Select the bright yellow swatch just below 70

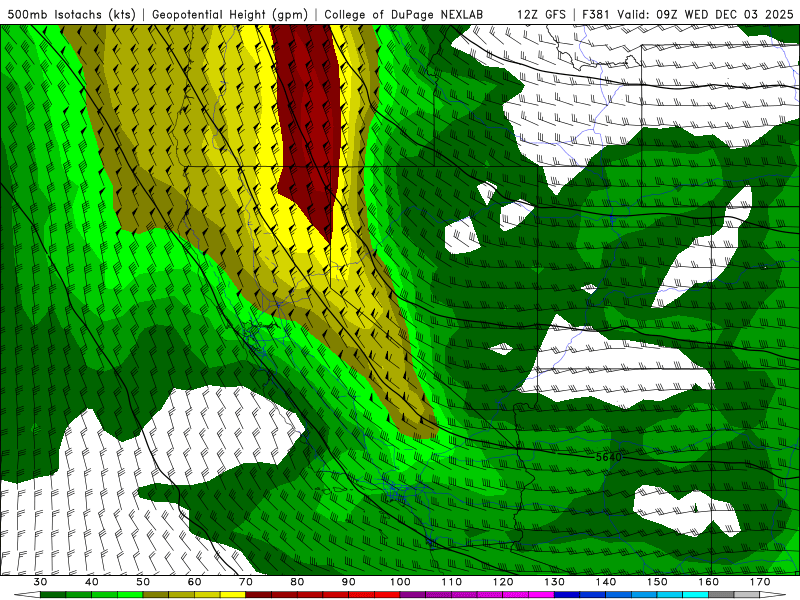point(233,594)
